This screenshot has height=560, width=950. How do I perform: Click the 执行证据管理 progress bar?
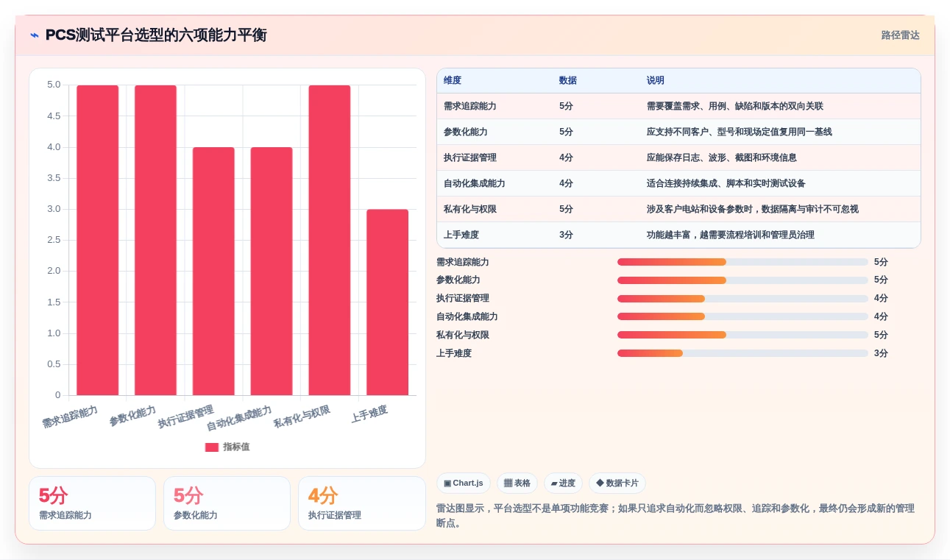(742, 298)
